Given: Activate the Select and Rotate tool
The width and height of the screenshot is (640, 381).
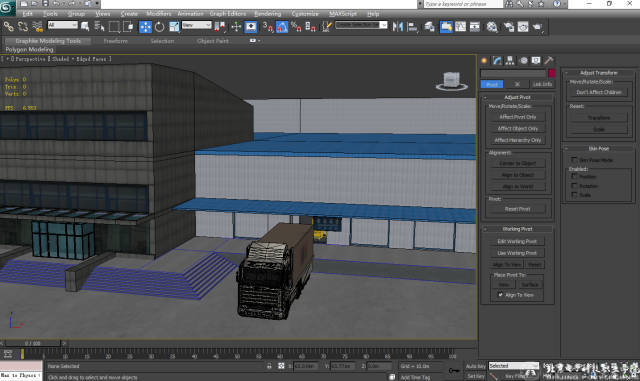Looking at the screenshot, I should coord(160,27).
